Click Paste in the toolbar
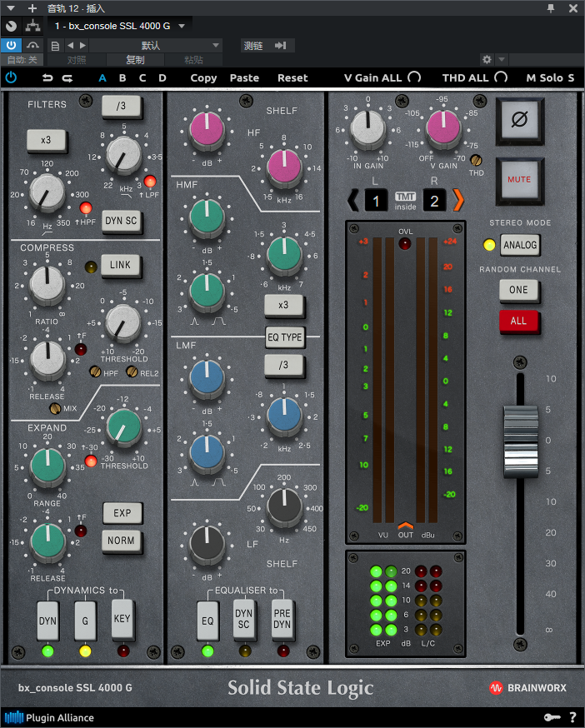 [244, 78]
